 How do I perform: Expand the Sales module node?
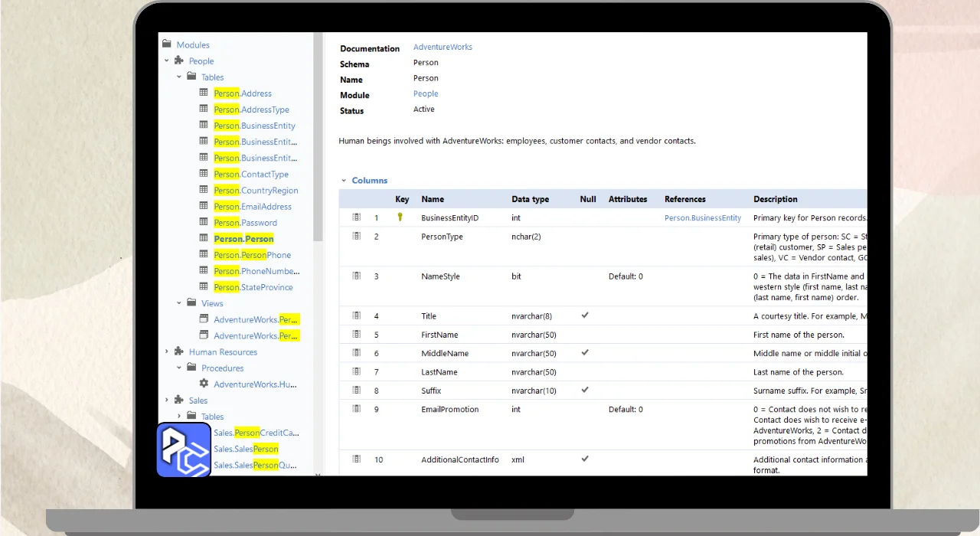point(167,400)
